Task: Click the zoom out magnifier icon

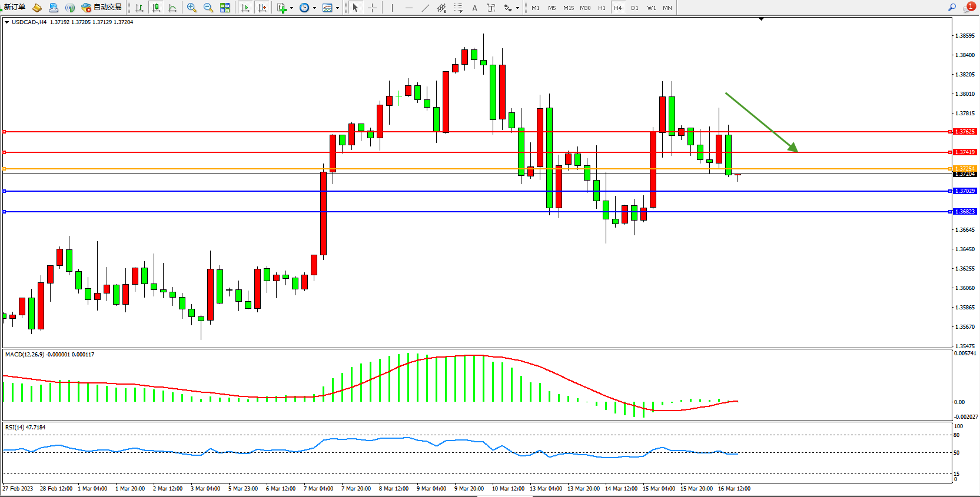Action: (x=208, y=8)
